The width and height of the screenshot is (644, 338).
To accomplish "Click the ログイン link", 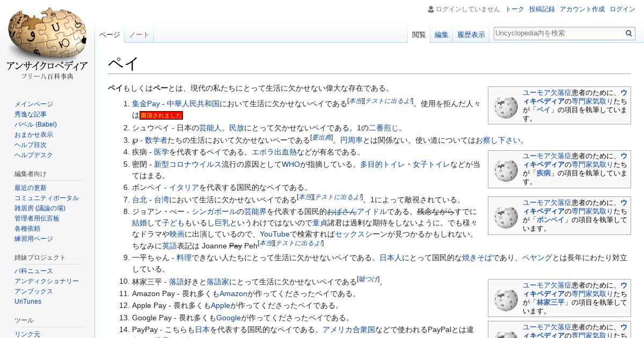I will click(623, 9).
